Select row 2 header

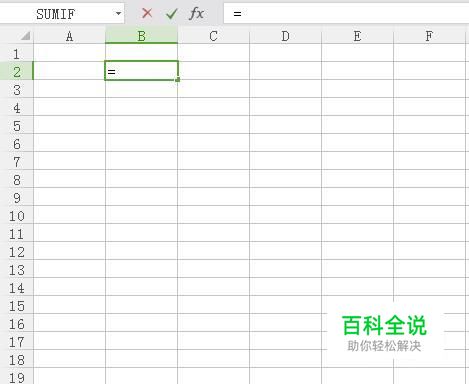tap(17, 71)
